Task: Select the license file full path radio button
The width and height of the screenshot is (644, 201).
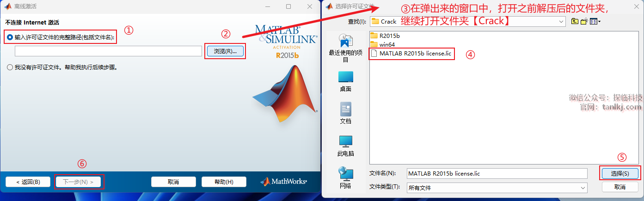Action: point(10,37)
